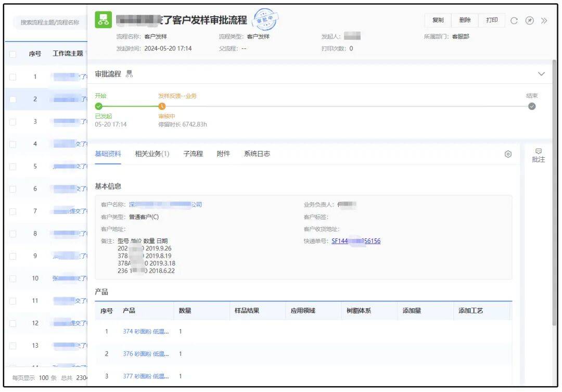The width and height of the screenshot is (562, 392).
Task: Click the 2024-05-20 17:14 start time value
Action: [x=168, y=48]
